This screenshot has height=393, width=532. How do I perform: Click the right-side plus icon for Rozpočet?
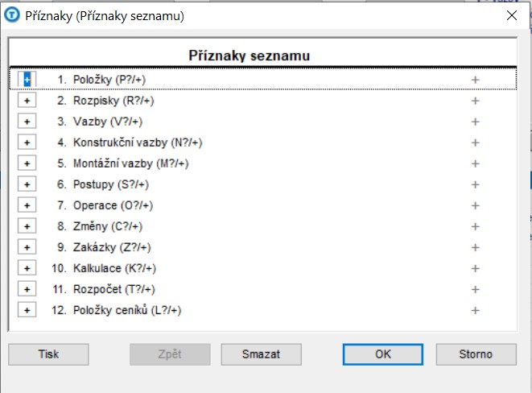pos(475,289)
